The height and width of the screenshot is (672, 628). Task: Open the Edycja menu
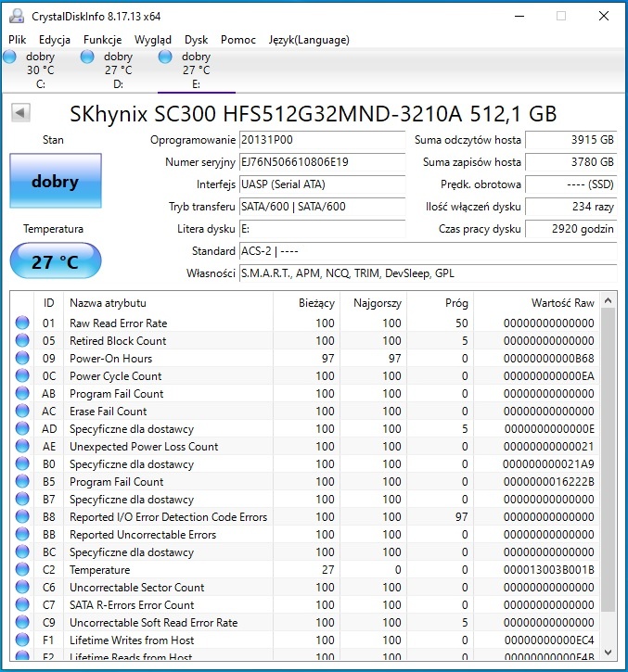pos(55,40)
